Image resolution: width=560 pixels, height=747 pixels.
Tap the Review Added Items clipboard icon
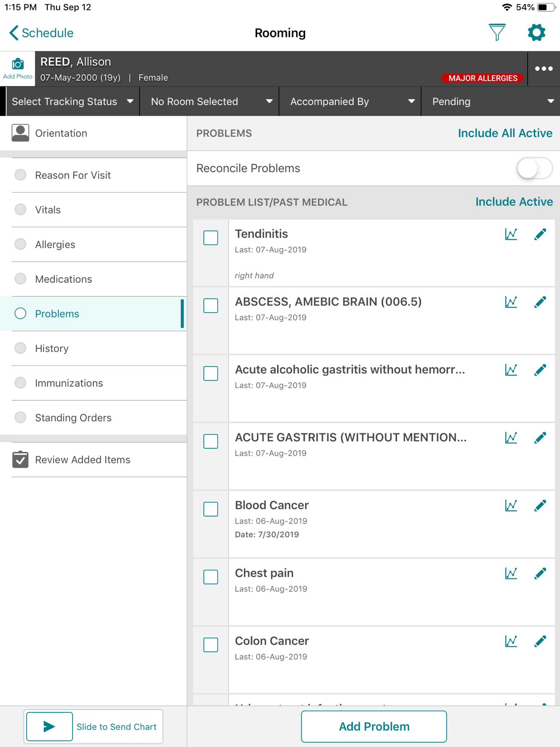20,459
